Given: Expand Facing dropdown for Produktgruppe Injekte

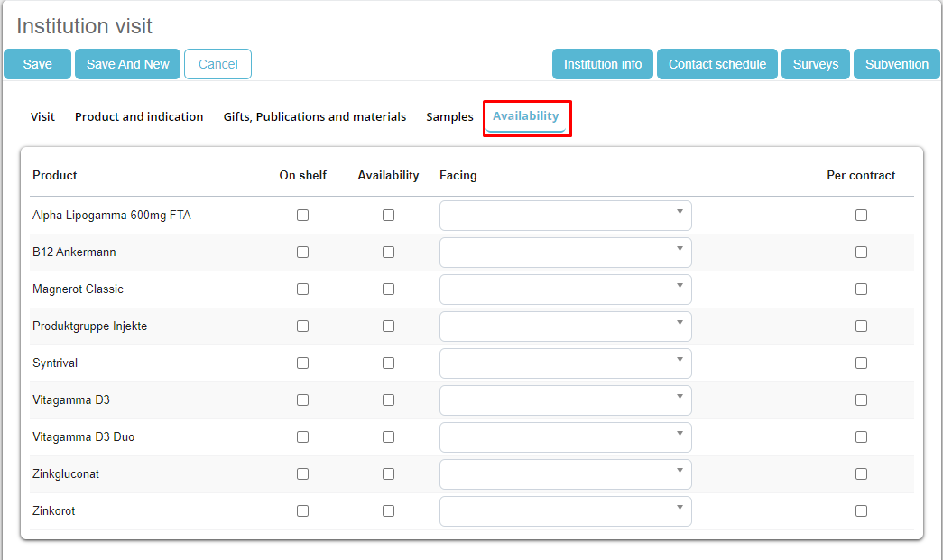Looking at the screenshot, I should pos(565,326).
